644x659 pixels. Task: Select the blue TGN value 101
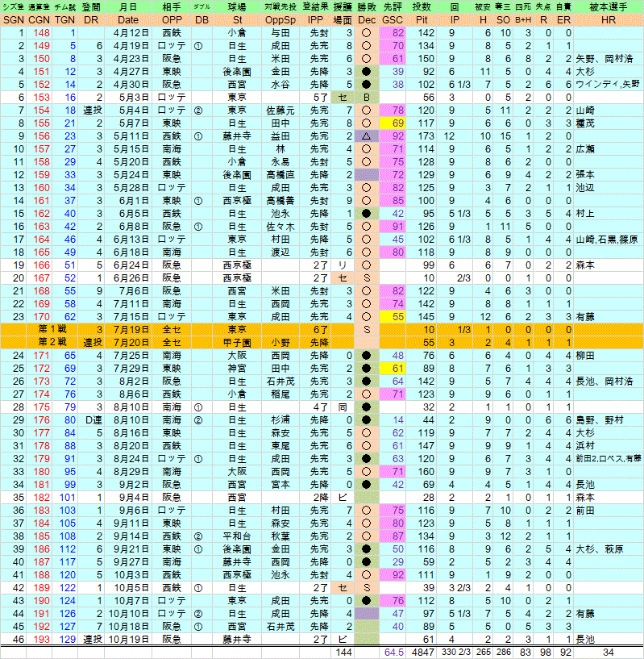click(67, 498)
